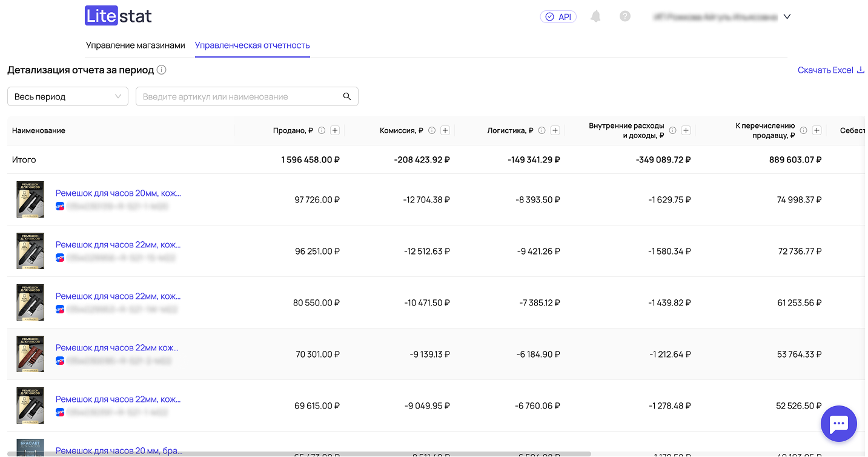Select the Управленческая отчетность tab
Viewport: 868px width, 457px height.
[x=252, y=45]
